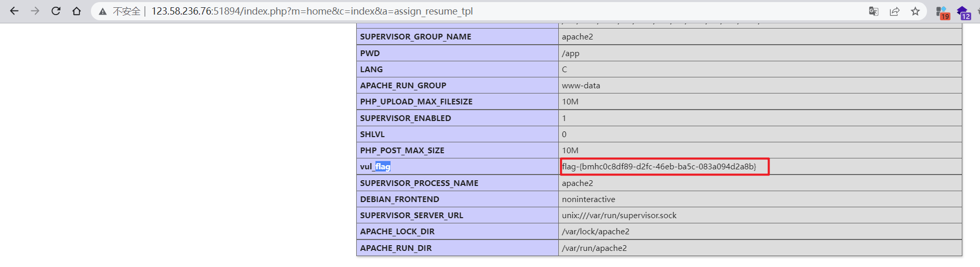Screen dimensions: 980x267
Task: Click value 1 of SUPERVISOR_ENABLED
Action: pos(564,118)
